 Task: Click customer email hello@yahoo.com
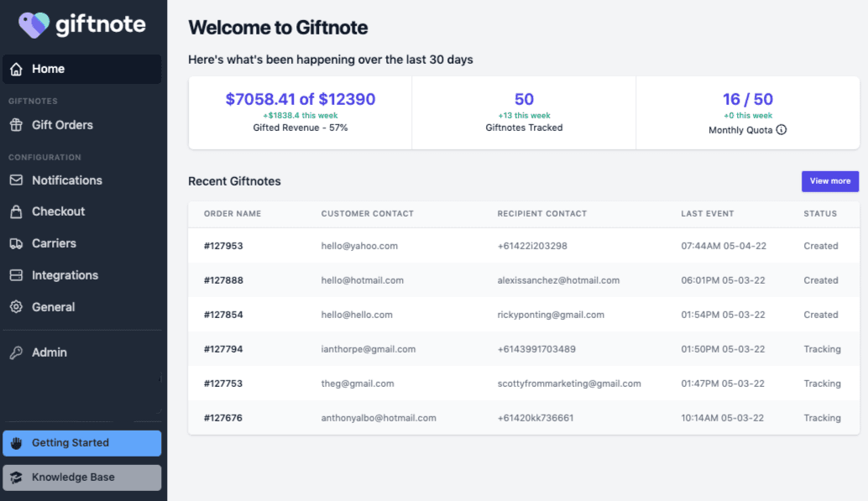[359, 246]
